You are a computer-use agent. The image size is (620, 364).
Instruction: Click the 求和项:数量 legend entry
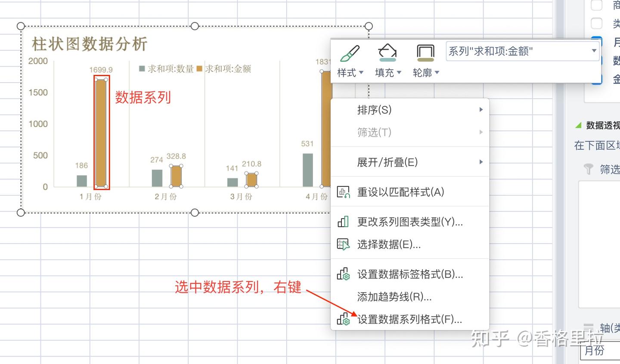tap(166, 69)
